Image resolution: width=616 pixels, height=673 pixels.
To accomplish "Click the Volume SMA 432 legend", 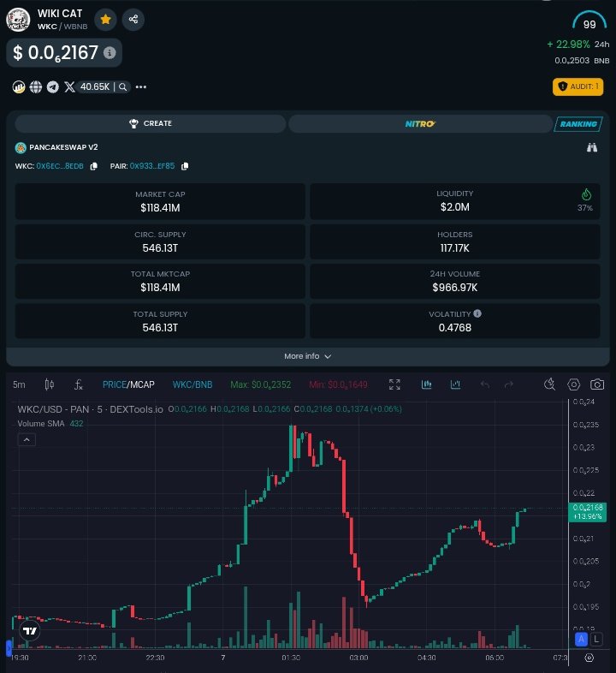I will [x=50, y=424].
